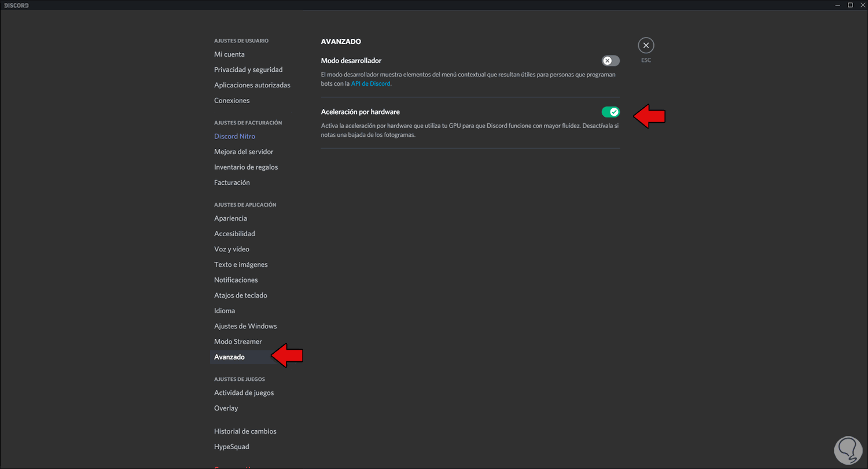Disable the Aceleración por hardware toggle
868x469 pixels.
[x=610, y=112]
